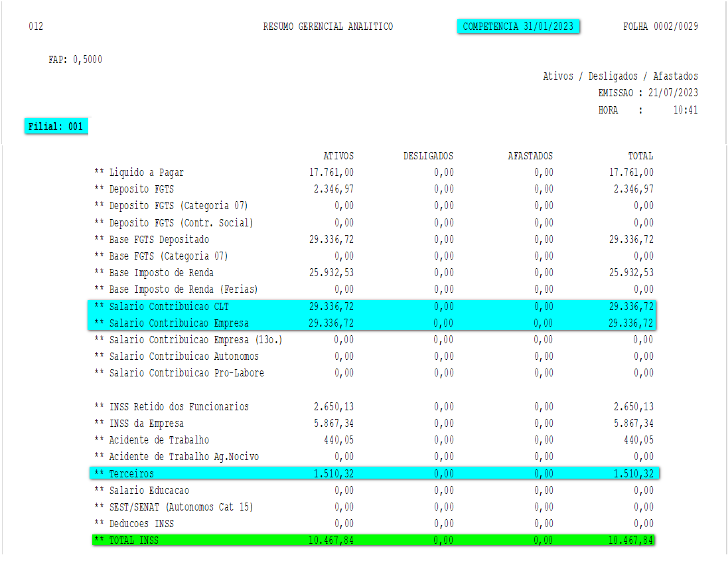Viewport: 728px width, 561px height.
Task: Click the Liquido a Pagar ativos value 17.761,00
Action: [332, 173]
